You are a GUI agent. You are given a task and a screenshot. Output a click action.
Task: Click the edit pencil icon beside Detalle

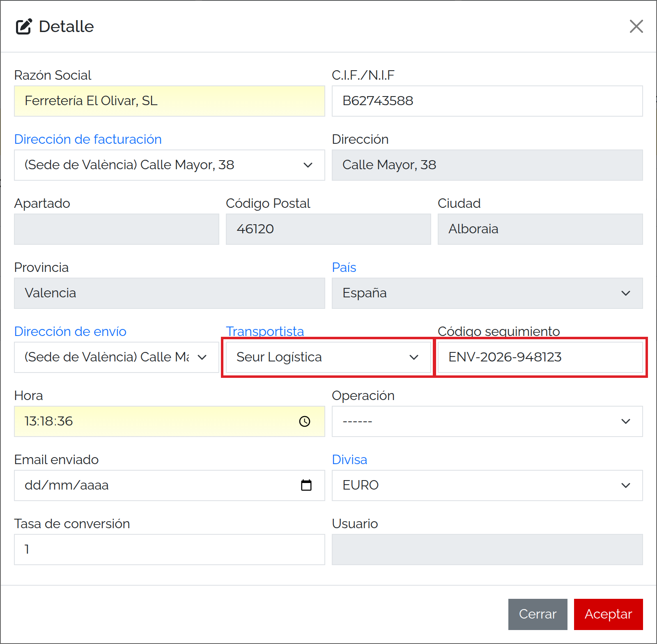pos(24,27)
